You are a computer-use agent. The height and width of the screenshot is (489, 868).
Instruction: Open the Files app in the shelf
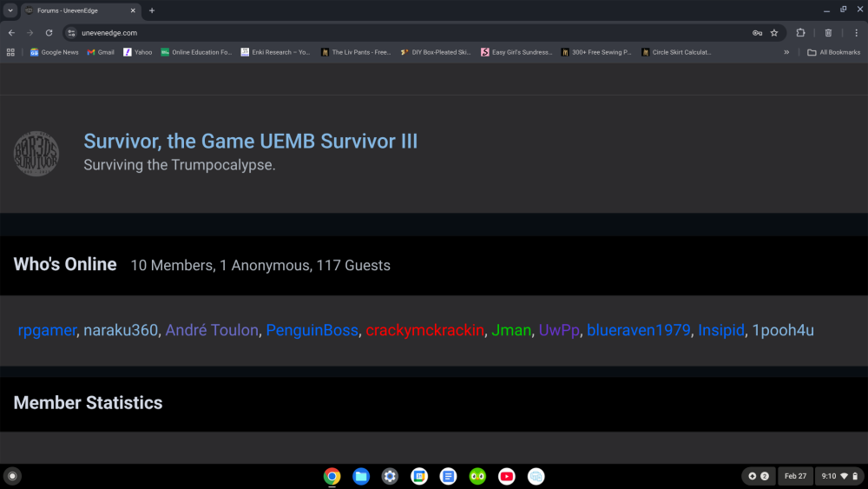coord(361,476)
